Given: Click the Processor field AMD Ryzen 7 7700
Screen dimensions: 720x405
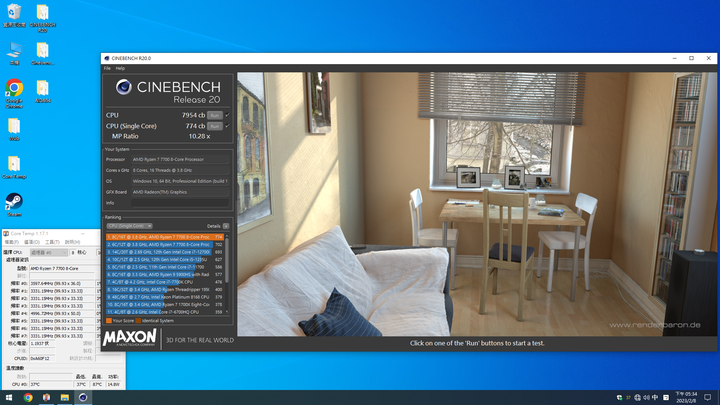Looking at the screenshot, I should tap(180, 159).
